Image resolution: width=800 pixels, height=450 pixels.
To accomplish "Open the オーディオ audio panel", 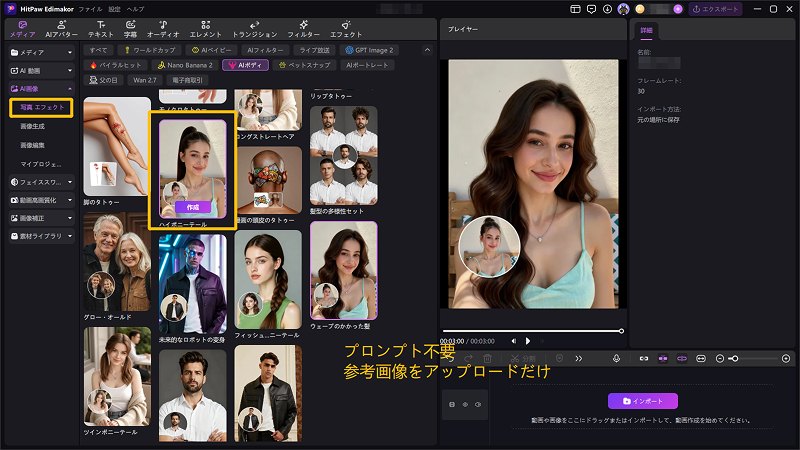I will coord(163,29).
